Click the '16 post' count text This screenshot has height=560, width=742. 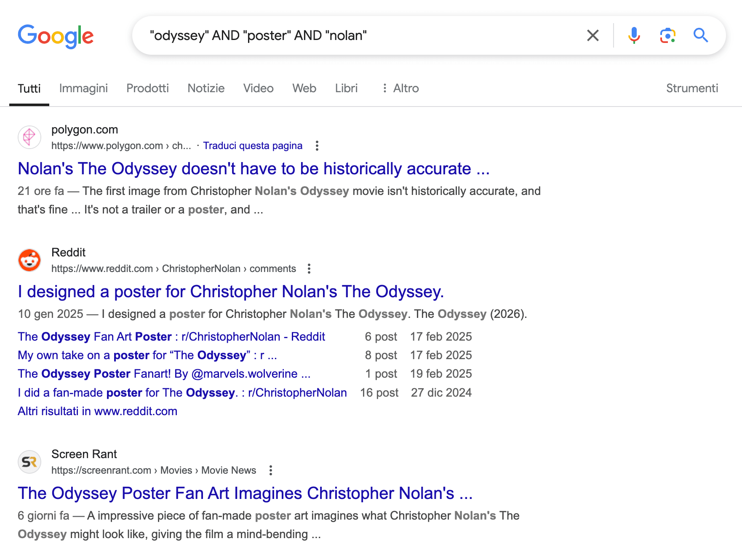[379, 393]
